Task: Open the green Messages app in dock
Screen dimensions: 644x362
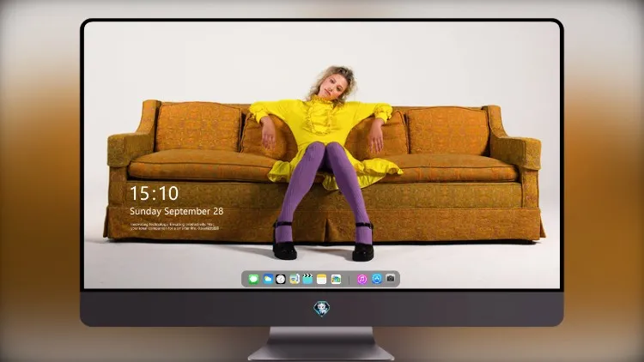Action: point(253,279)
